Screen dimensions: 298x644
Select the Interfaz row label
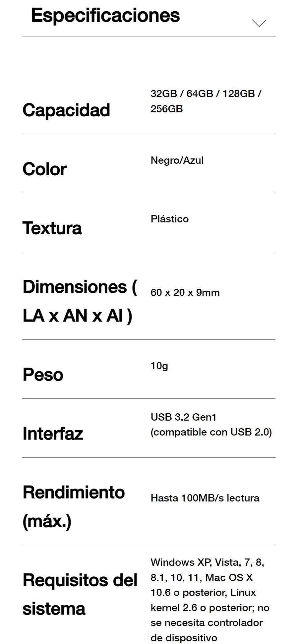53,433
